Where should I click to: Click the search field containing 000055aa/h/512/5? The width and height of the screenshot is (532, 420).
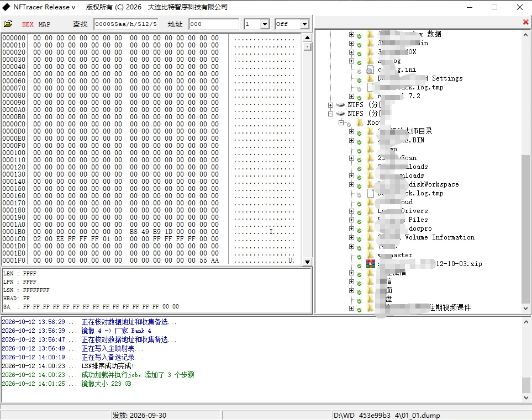click(x=126, y=24)
